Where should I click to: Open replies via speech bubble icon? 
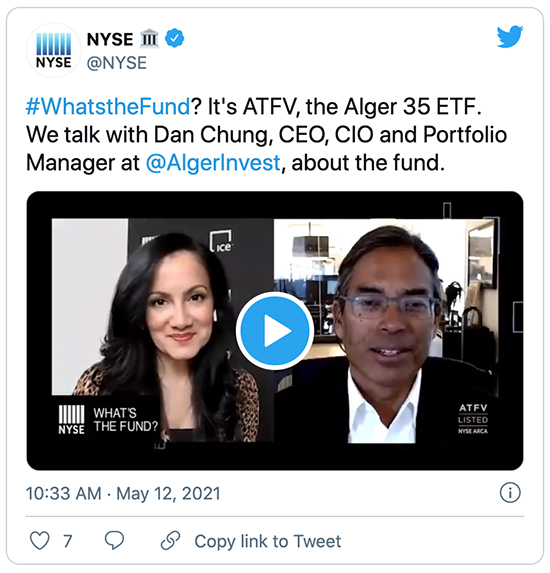click(114, 541)
